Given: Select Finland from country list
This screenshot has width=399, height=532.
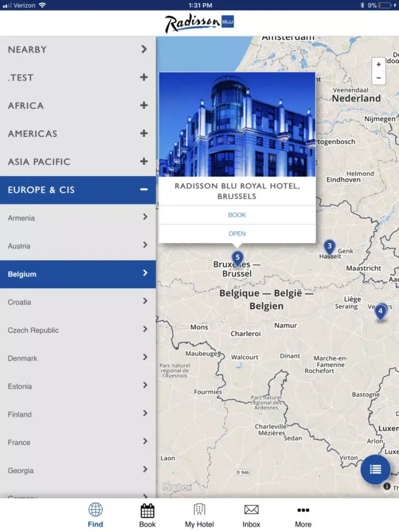Looking at the screenshot, I should pyautogui.click(x=78, y=414).
